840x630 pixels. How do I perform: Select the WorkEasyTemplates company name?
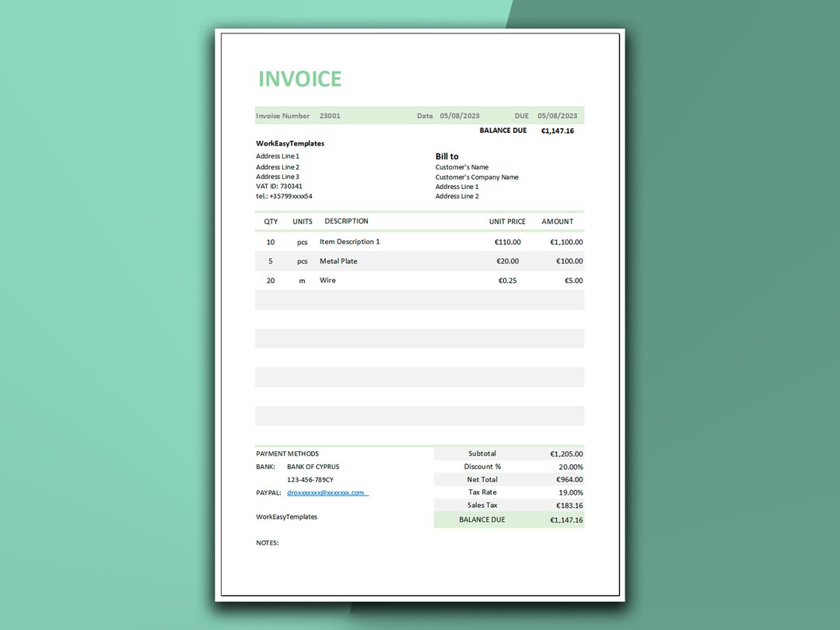point(290,143)
